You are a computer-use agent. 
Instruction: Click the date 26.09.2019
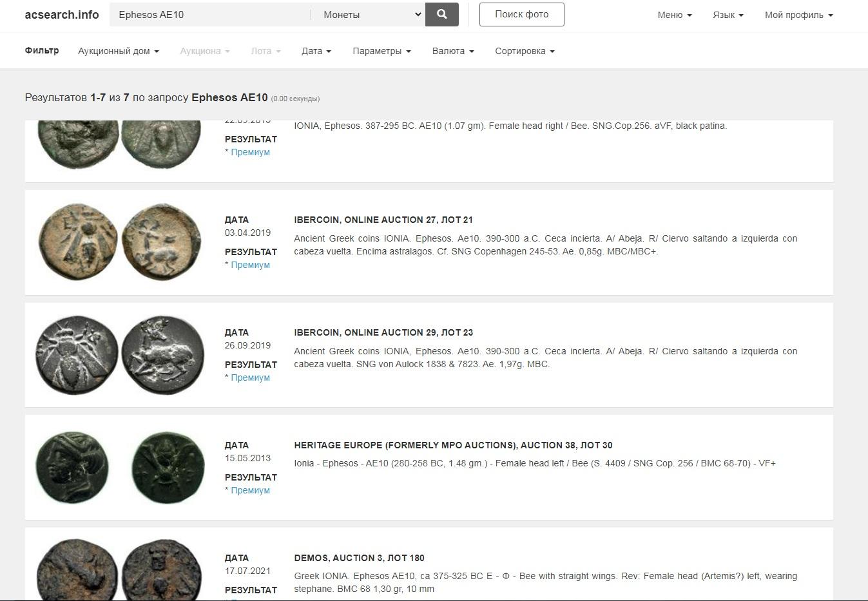247,345
